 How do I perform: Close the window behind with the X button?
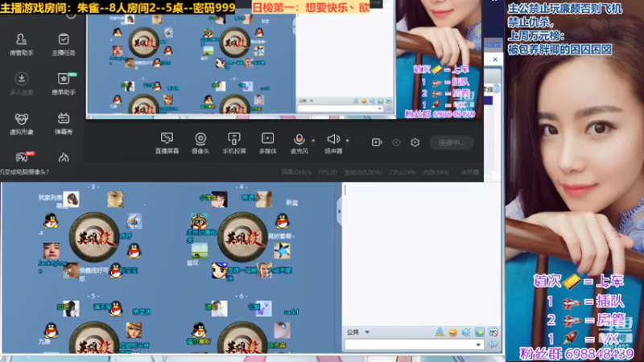495,60
